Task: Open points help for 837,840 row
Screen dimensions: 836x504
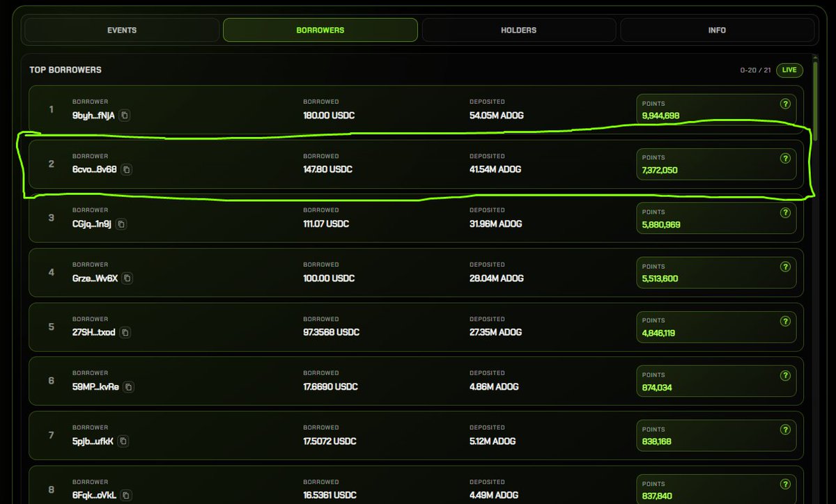Action: tap(785, 484)
